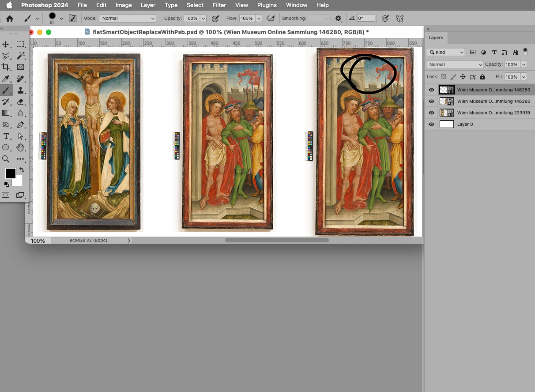Select the History Brush tool

tap(6, 102)
